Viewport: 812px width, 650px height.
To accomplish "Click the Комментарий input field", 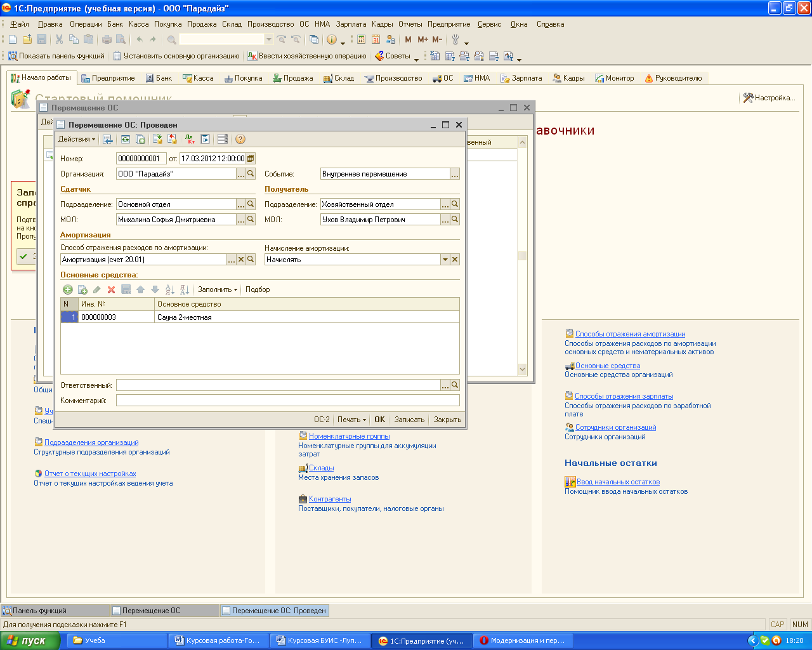I will tap(287, 401).
